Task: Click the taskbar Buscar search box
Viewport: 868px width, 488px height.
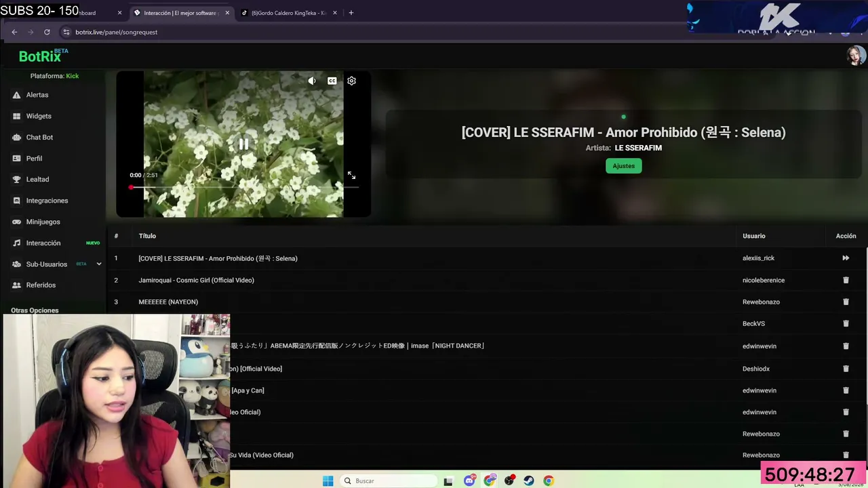Action: [389, 481]
